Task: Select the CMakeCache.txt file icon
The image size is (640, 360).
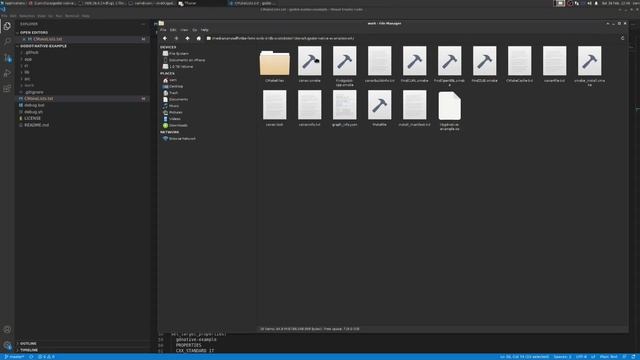Action: (520, 61)
